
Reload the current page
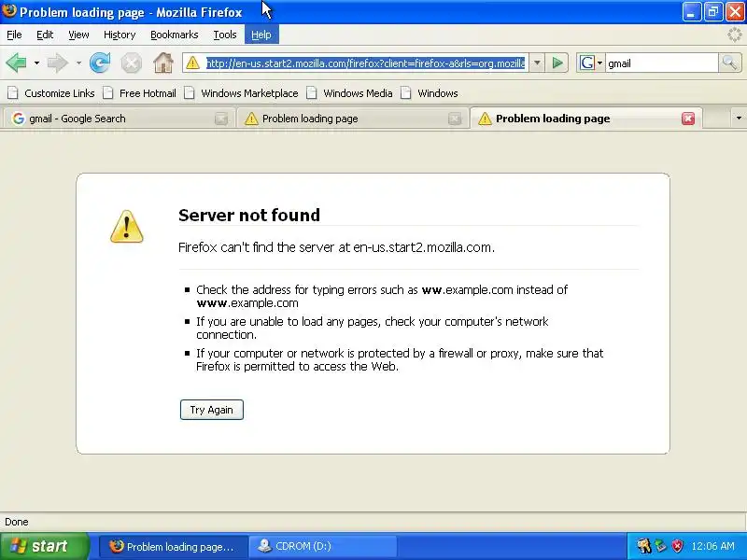(x=100, y=63)
